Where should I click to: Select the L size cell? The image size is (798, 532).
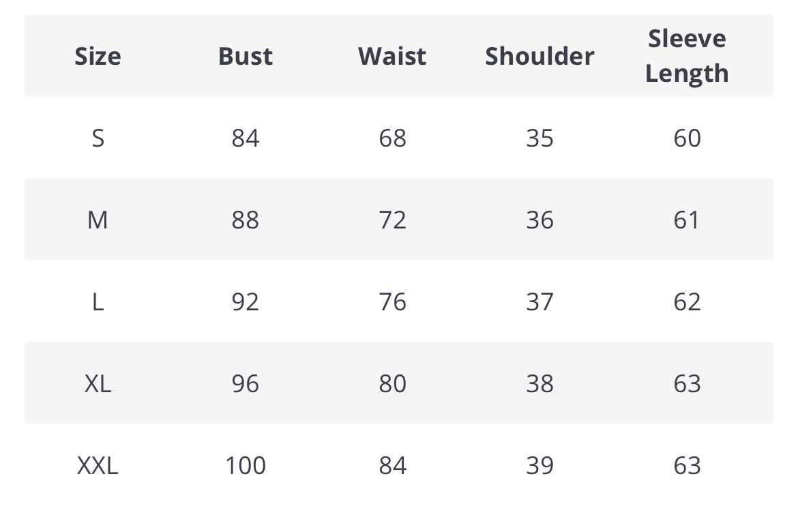coord(98,302)
